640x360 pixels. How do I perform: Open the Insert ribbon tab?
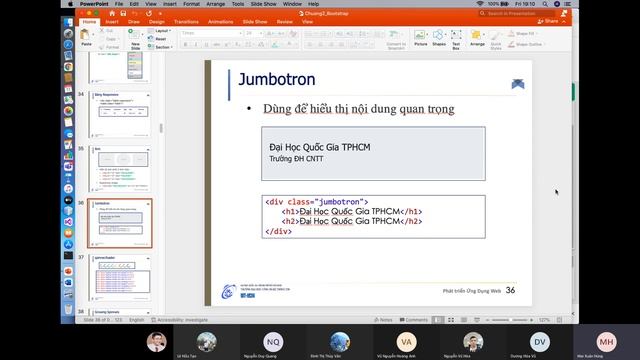111,22
